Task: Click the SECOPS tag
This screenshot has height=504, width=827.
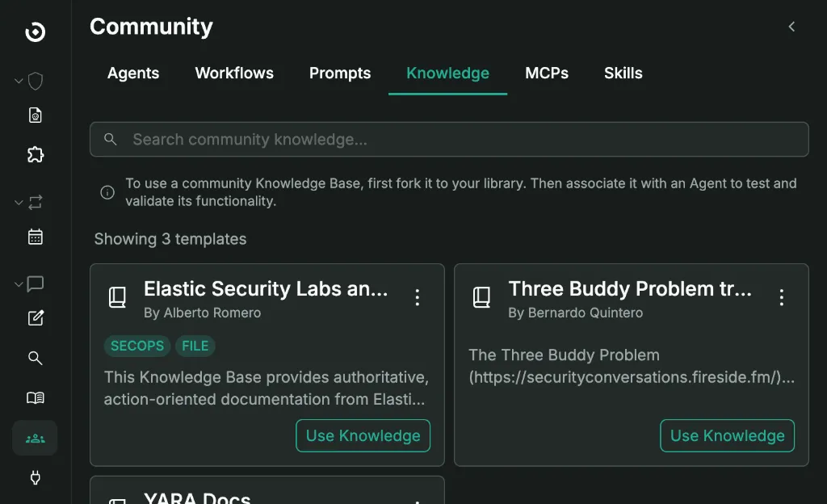Action: (137, 346)
